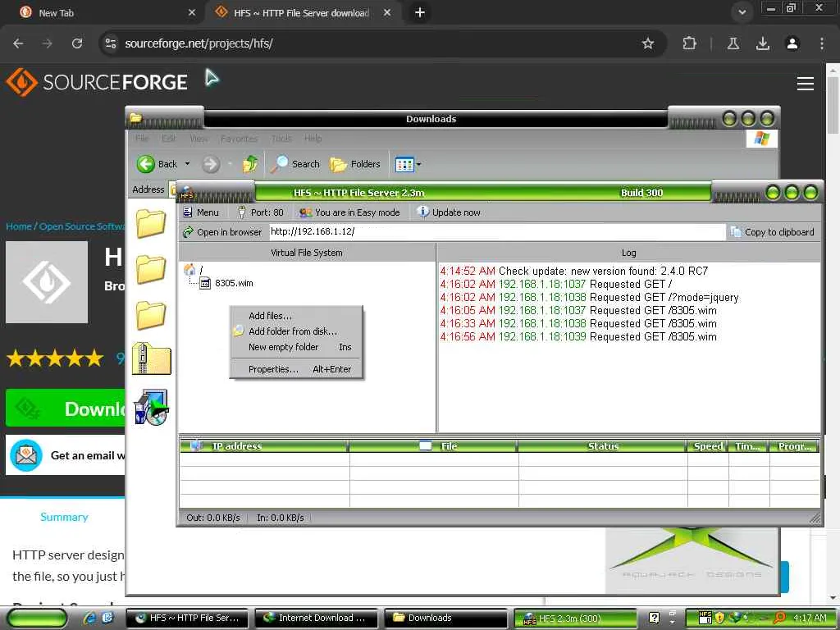Open the browser profile icon

[x=792, y=43]
